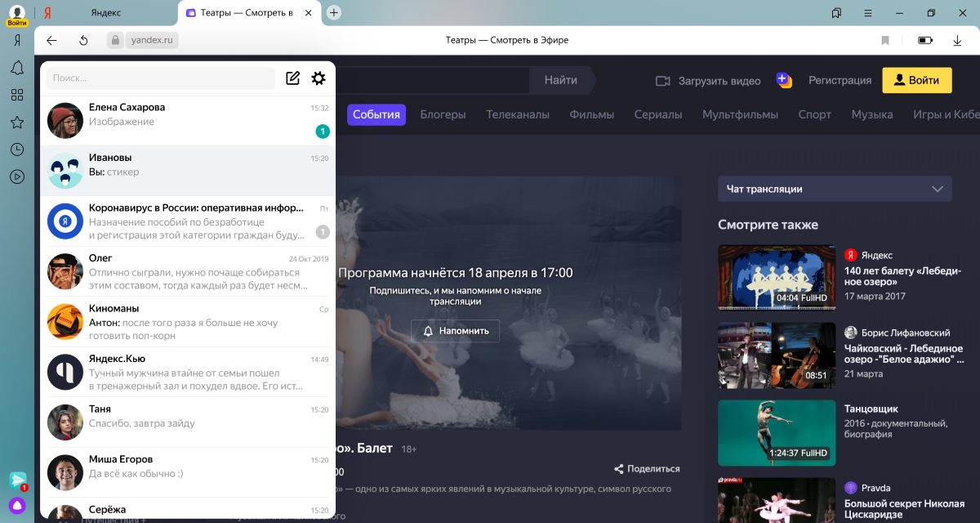The width and height of the screenshot is (980, 523).
Task: Open Яндекс.Кью channel
Action: [x=188, y=372]
